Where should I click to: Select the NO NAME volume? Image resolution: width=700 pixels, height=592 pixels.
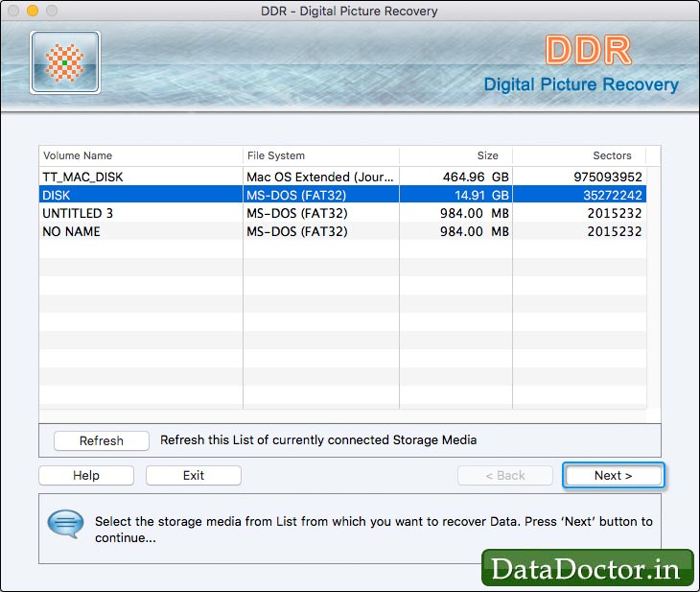343,231
